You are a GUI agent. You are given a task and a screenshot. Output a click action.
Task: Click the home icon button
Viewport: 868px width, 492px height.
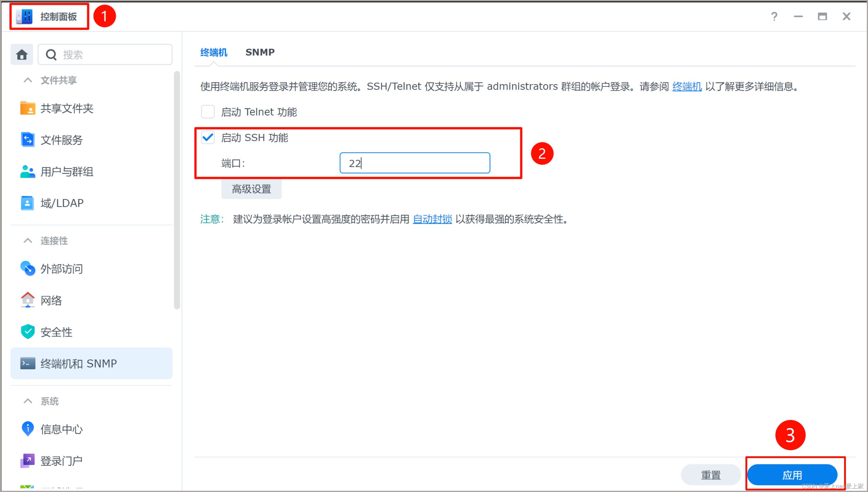pos(22,54)
